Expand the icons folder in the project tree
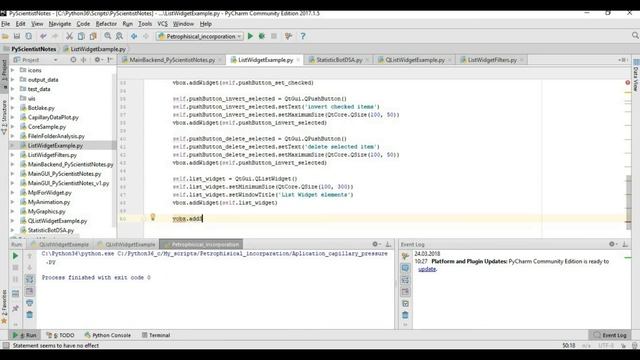 tap(13, 70)
